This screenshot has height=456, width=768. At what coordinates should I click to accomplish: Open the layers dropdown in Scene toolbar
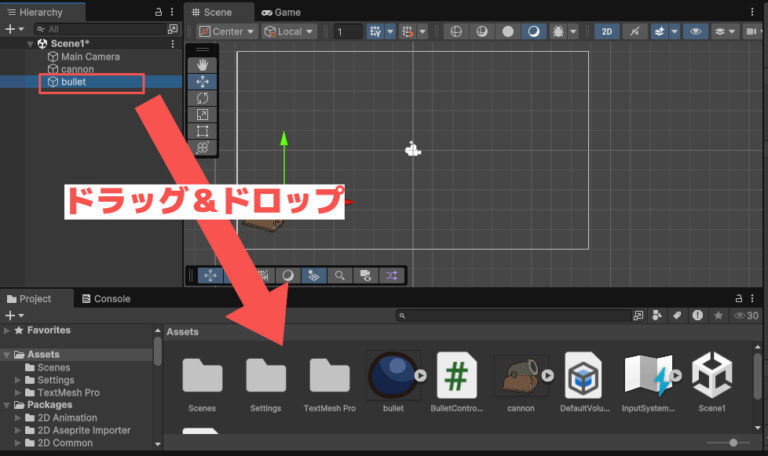coord(725,32)
